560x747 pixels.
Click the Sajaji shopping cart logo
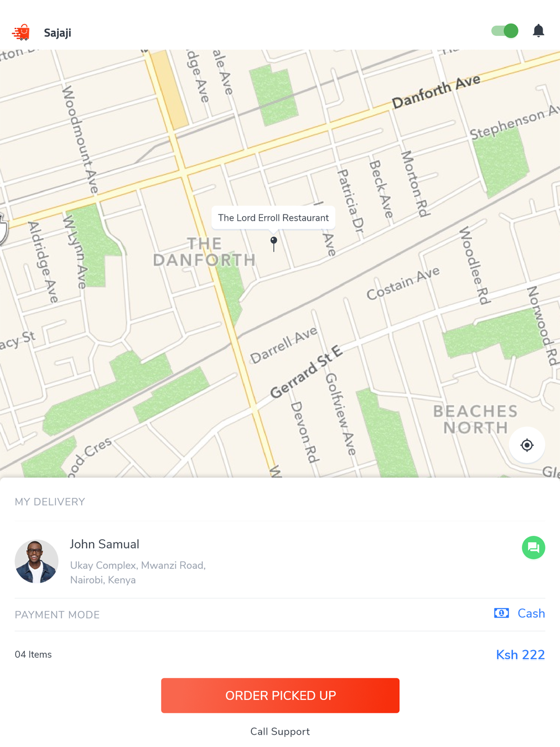click(x=21, y=32)
